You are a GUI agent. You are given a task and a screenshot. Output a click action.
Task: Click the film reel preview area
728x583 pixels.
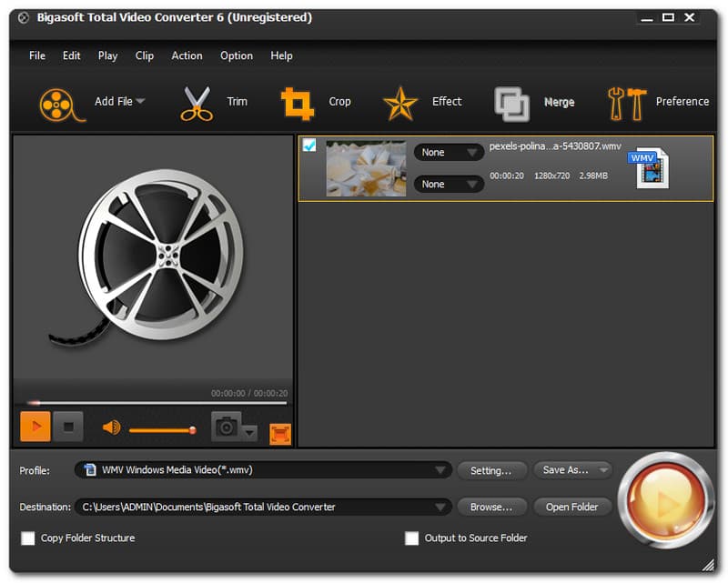coord(153,257)
